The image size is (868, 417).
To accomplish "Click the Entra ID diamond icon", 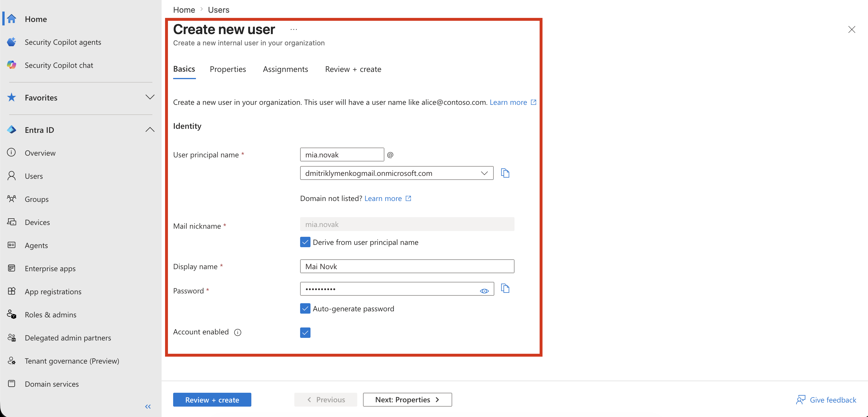I will tap(12, 129).
